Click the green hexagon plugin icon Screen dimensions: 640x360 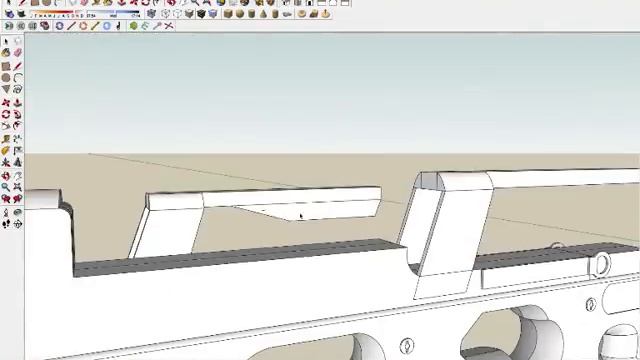133,26
